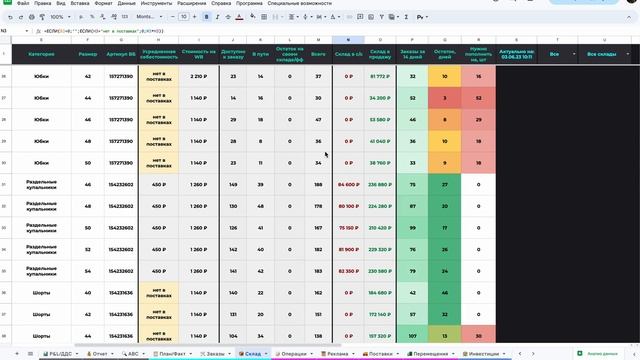Decrease font size with minus button

[x=173, y=17]
